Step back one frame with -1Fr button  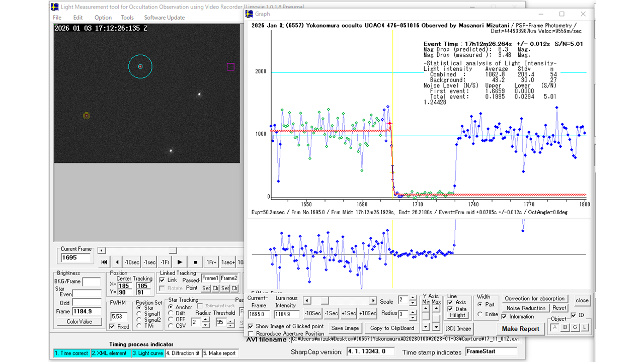point(165,262)
